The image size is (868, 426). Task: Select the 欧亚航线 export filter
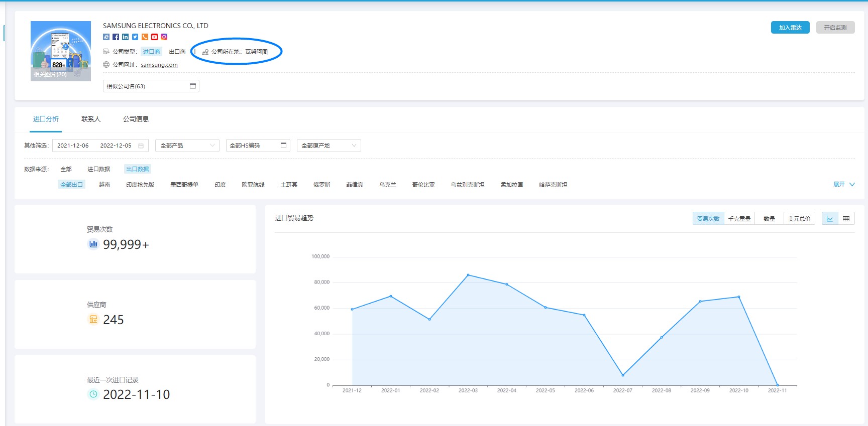[x=253, y=185]
